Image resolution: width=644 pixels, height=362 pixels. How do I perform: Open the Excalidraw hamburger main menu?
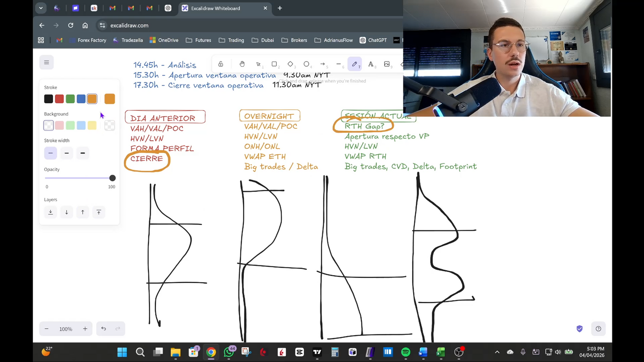pyautogui.click(x=46, y=62)
